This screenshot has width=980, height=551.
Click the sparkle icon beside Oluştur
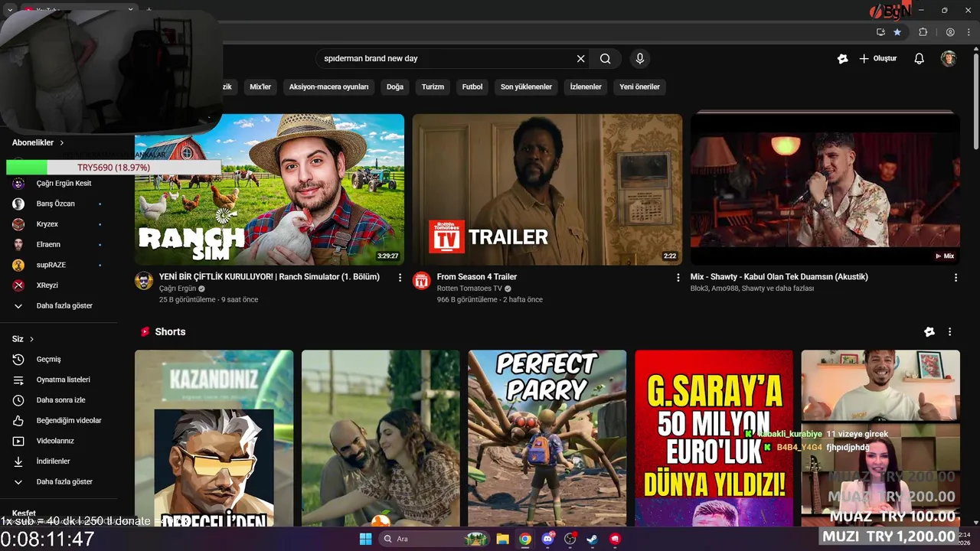[x=843, y=59]
